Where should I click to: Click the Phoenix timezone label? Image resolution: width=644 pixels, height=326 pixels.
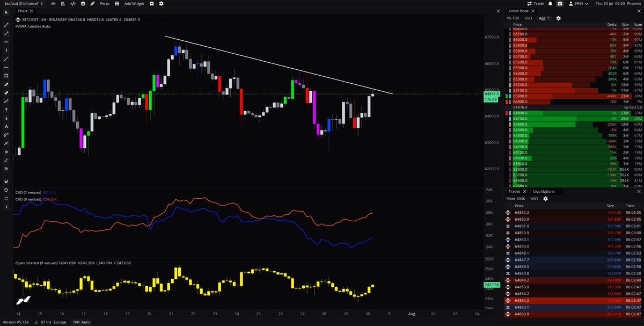[x=633, y=3]
